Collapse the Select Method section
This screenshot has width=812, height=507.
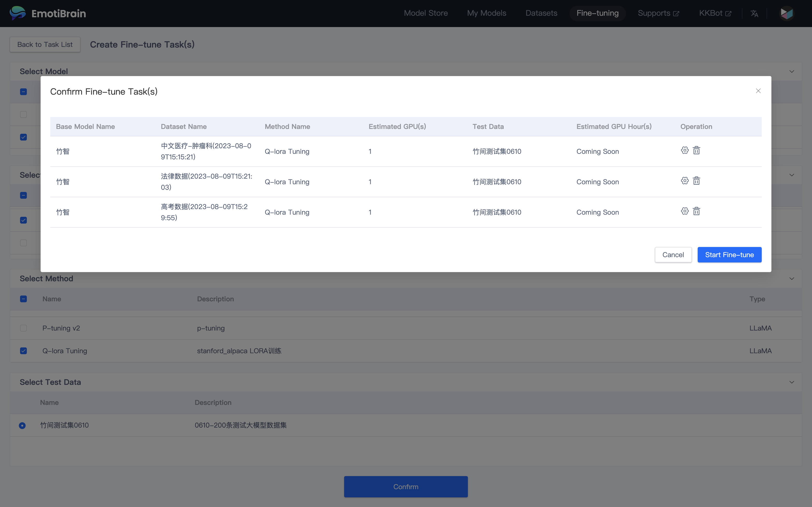[791, 279]
